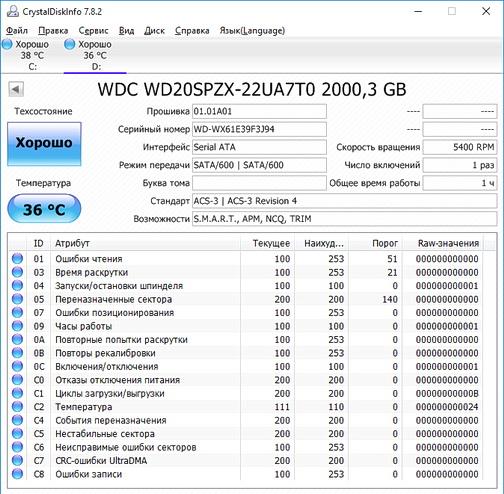
Task: Click the Число включений value 1 раз
Action: [x=460, y=165]
